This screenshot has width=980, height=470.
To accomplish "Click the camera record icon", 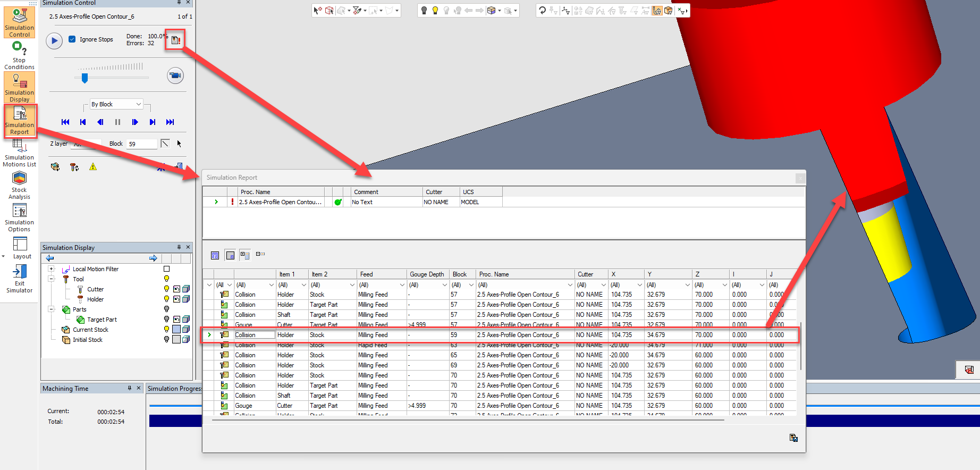I will pyautogui.click(x=175, y=75).
